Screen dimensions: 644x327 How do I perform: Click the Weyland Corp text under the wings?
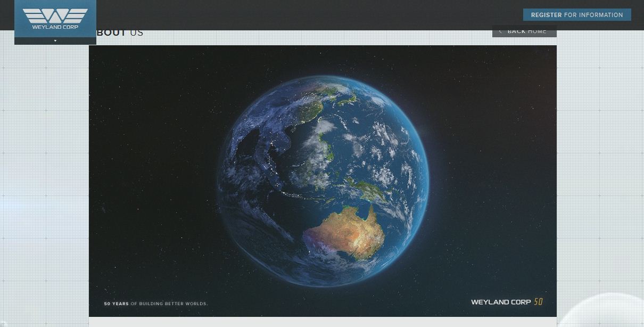55,27
